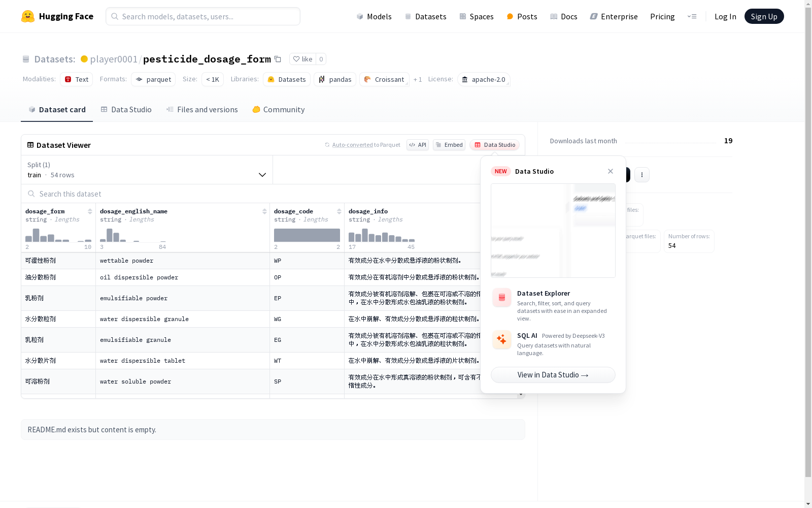The image size is (812, 508).
Task: View Pricing page
Action: [662, 16]
